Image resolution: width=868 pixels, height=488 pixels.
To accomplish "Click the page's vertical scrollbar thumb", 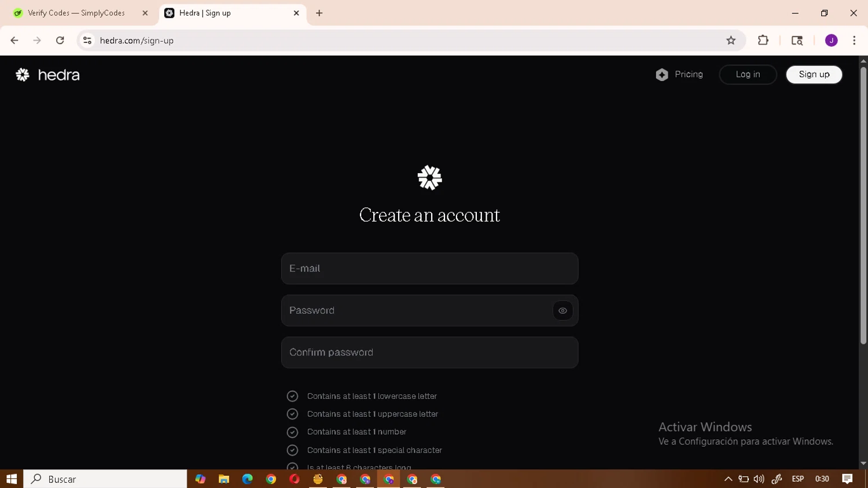I will click(863, 206).
